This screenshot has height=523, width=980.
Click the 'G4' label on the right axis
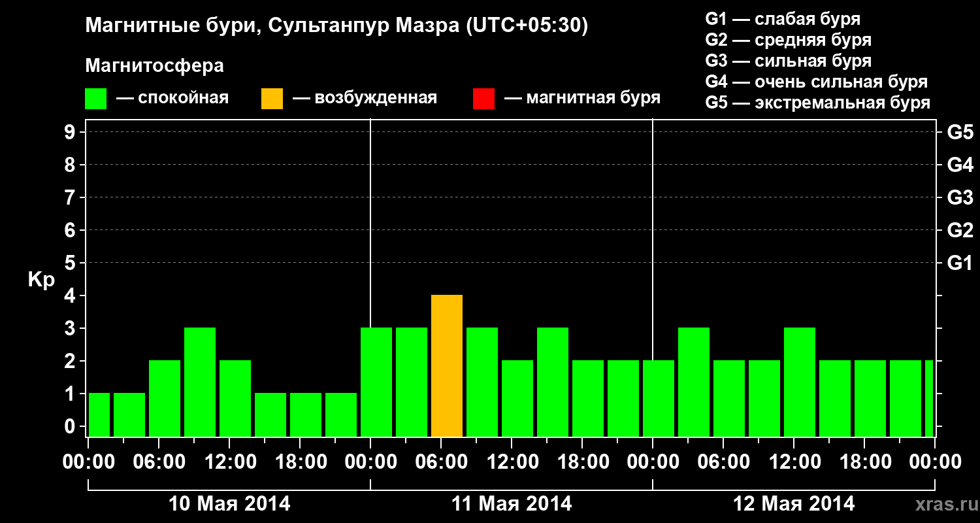tap(960, 165)
